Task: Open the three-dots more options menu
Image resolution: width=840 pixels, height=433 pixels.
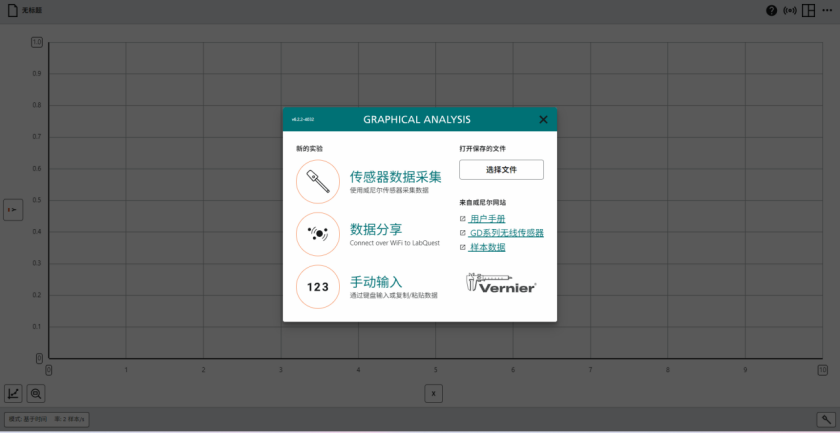Action: point(827,11)
